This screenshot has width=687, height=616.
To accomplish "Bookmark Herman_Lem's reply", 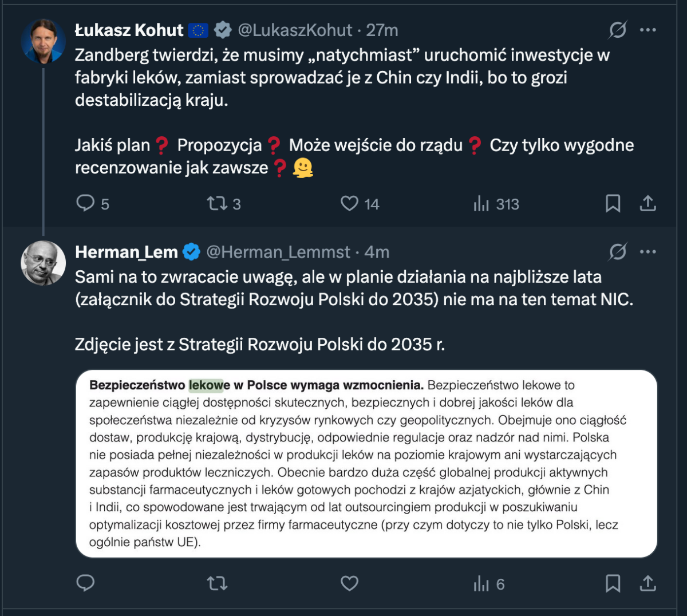I will pos(613,583).
